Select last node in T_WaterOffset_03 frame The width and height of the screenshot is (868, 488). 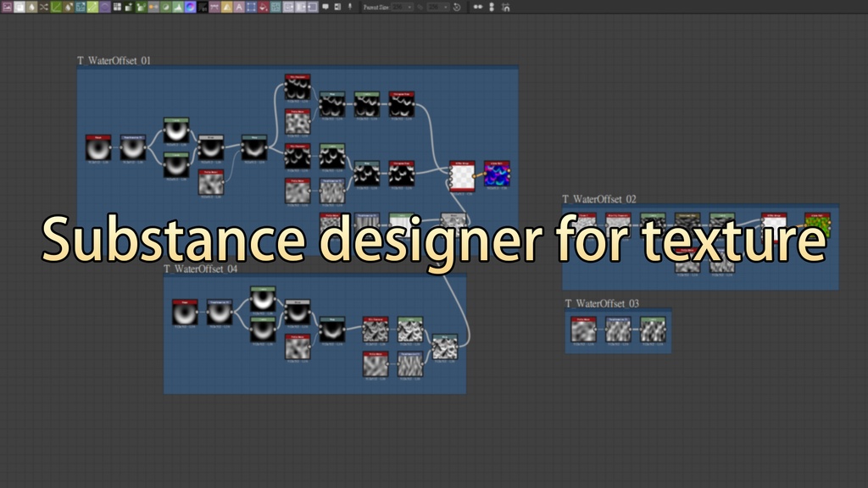[653, 330]
